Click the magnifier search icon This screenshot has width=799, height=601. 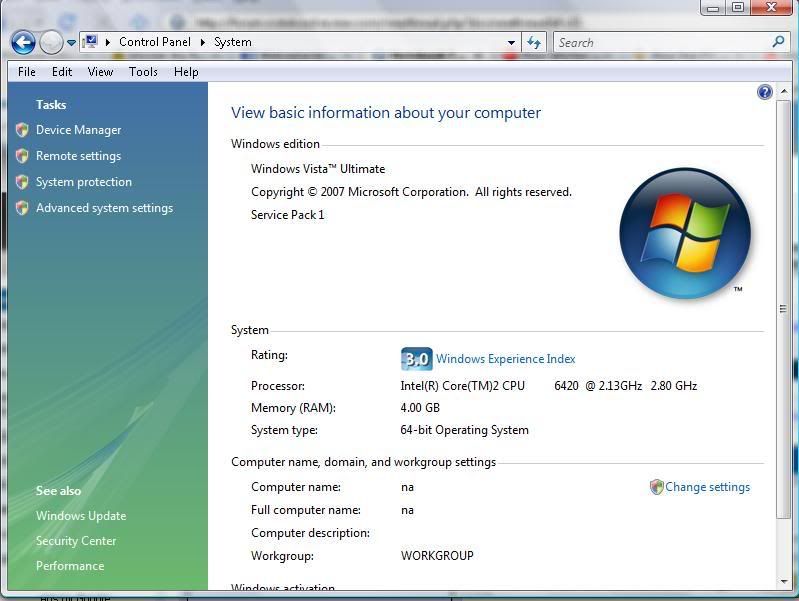coord(778,41)
